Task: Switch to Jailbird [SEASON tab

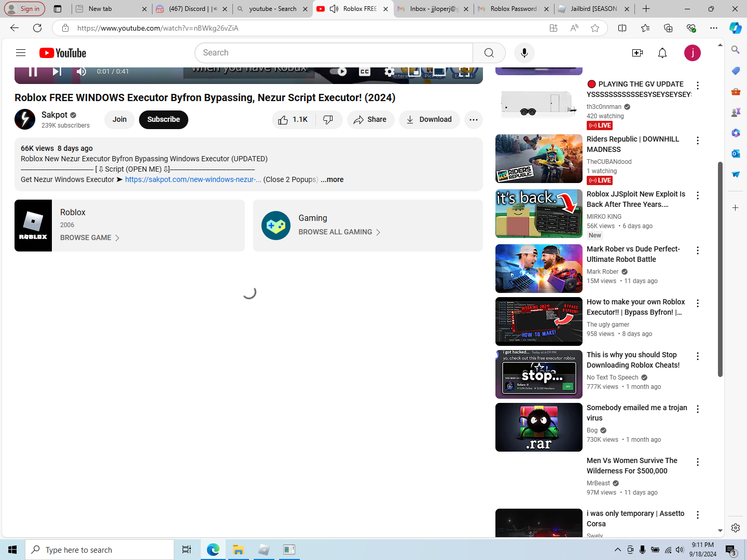Action: [594, 9]
